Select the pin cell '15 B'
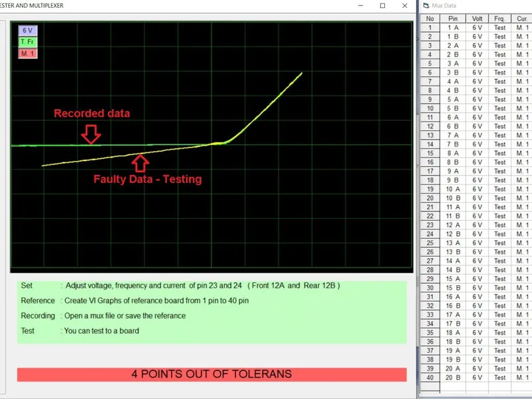The image size is (532, 399). (x=453, y=288)
